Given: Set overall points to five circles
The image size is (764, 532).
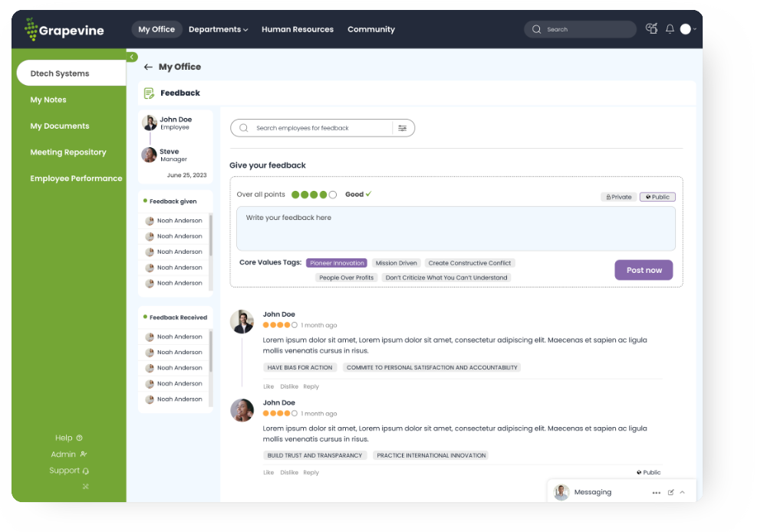Looking at the screenshot, I should pyautogui.click(x=332, y=195).
